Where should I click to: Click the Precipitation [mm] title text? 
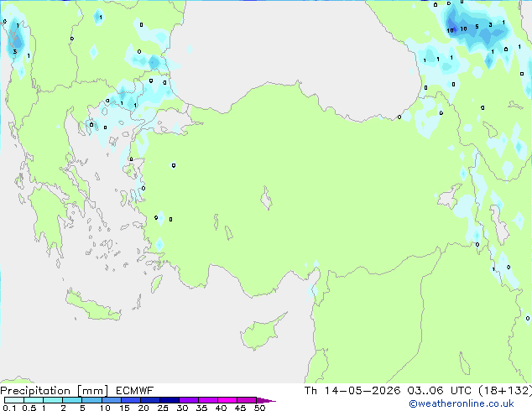55,391
